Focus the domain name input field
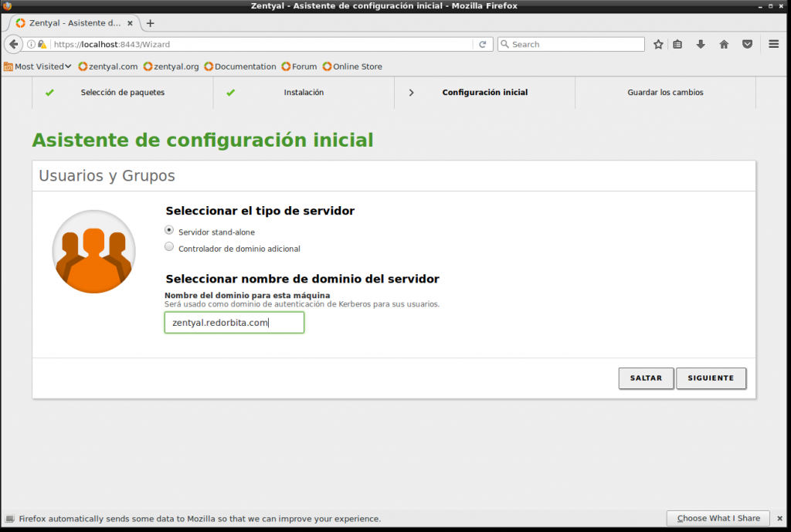 (x=234, y=323)
